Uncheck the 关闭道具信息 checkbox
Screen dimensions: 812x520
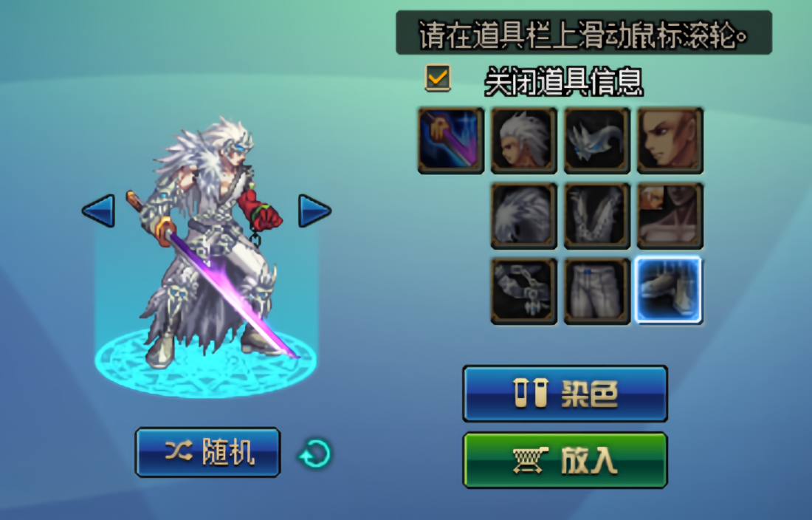(x=438, y=78)
